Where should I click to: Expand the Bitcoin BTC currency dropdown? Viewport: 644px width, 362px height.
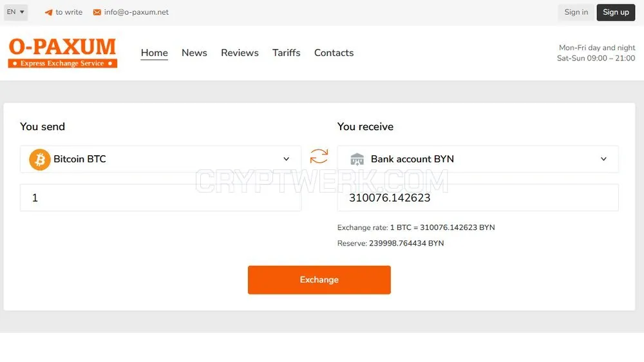160,159
